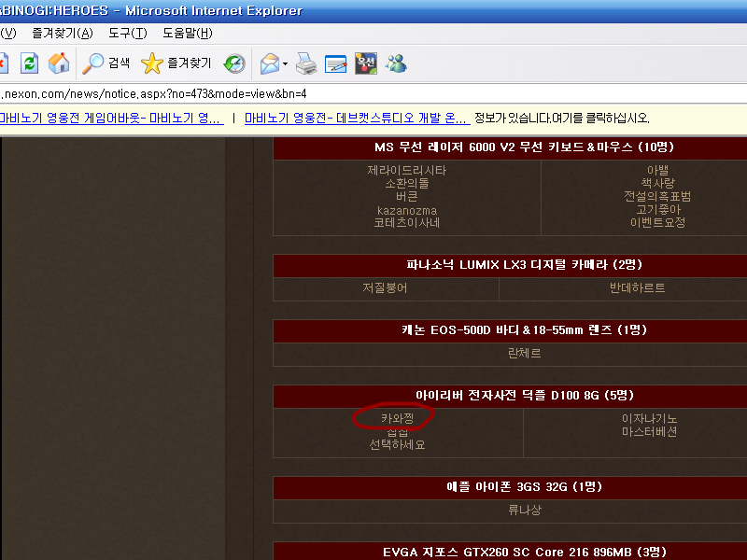Viewport: 747px width, 560px height.
Task: Click the 파나소닉 LUMIX LX3 prize header
Action: coord(510,265)
